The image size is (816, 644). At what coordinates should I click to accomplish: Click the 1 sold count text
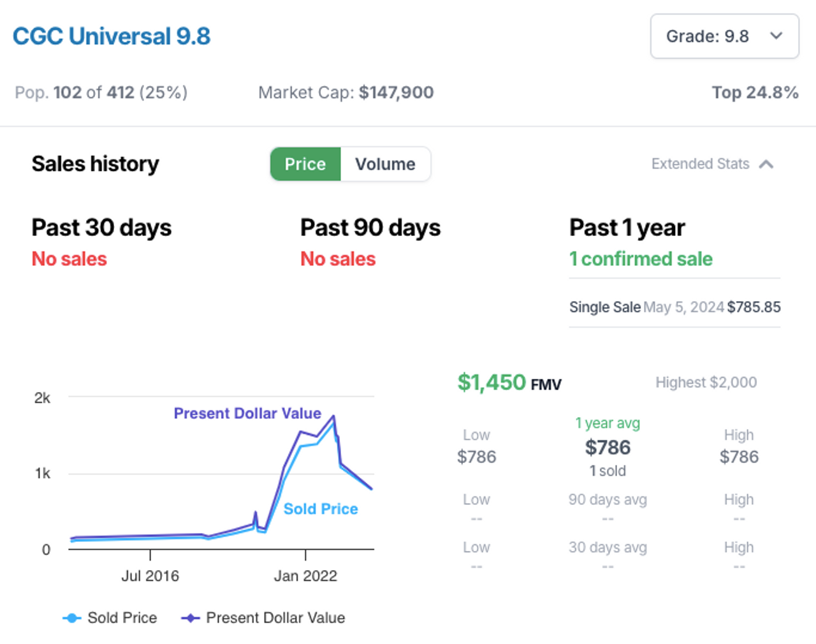click(608, 471)
